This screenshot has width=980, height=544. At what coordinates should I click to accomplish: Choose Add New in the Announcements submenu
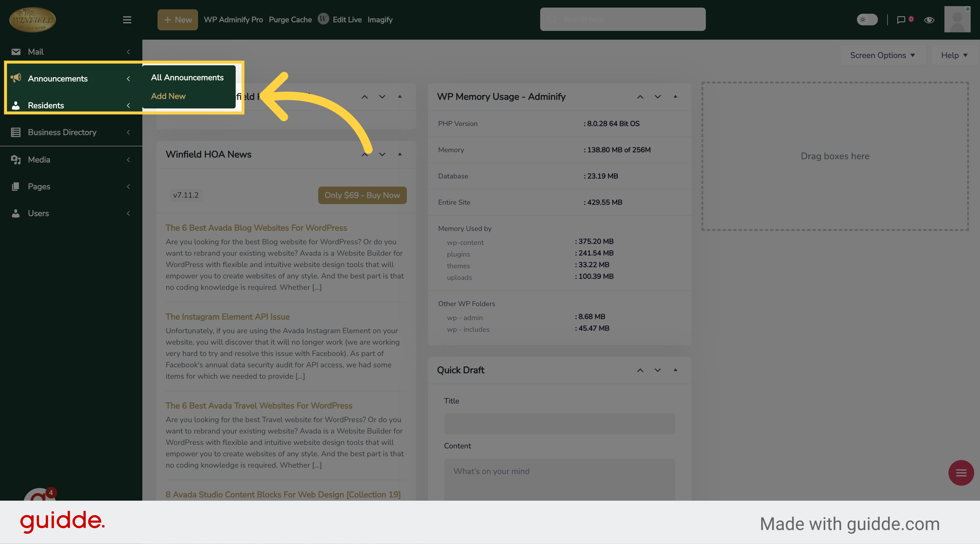tap(168, 96)
